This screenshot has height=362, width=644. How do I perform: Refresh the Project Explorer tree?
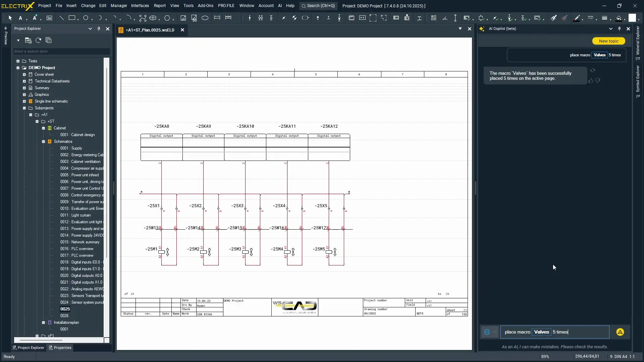coord(38,40)
